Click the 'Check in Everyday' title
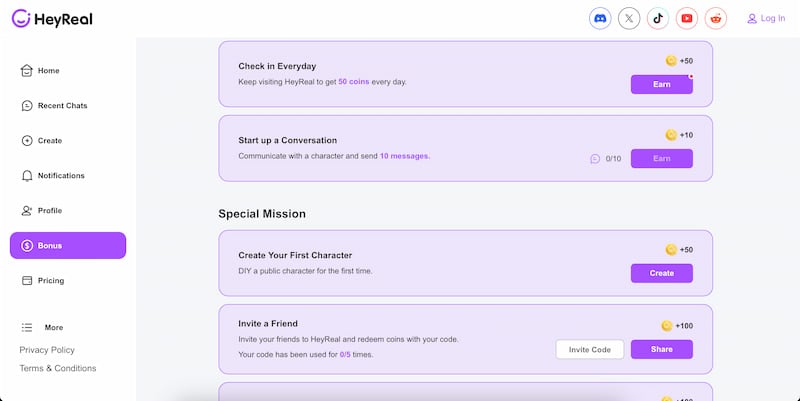Image resolution: width=800 pixels, height=401 pixels. [x=277, y=66]
